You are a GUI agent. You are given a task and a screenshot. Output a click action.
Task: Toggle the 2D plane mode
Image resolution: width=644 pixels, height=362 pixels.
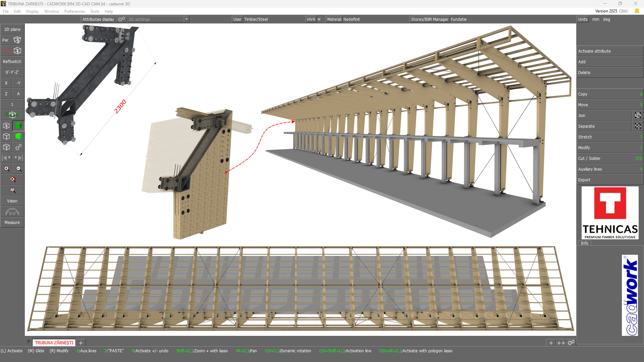pyautogui.click(x=12, y=29)
